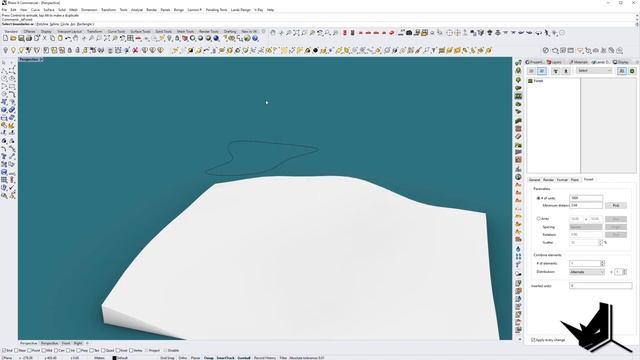Open the Surface menu
Screen dimensions: 640x360
(49, 10)
